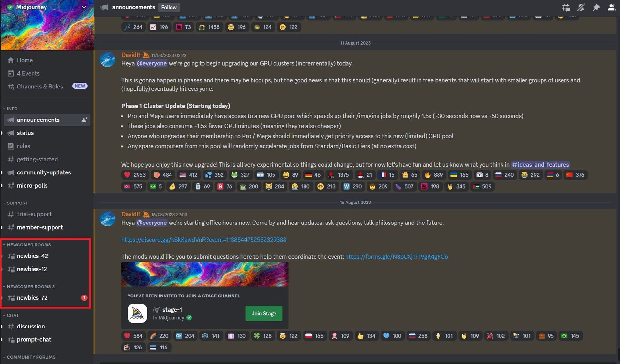Screen dimensions: 620x364
Task: Click the announcements channel icon
Action: click(x=10, y=120)
